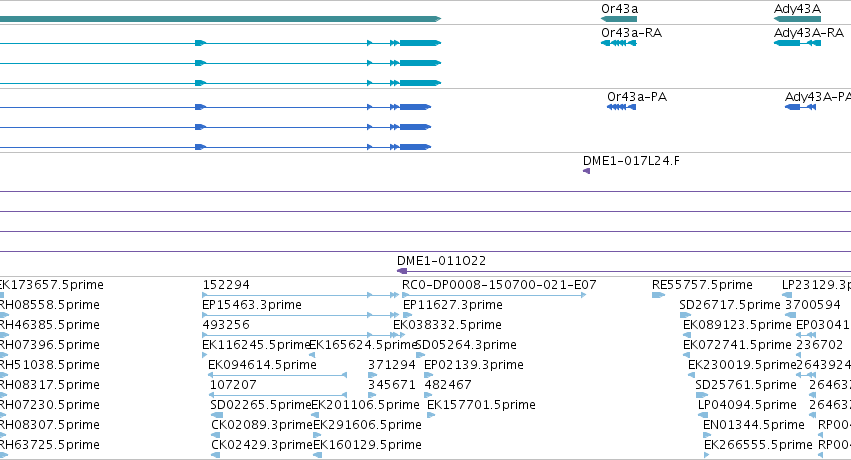This screenshot has width=851, height=460.
Task: Select EST EK291606.5prime
Action: click(x=367, y=425)
